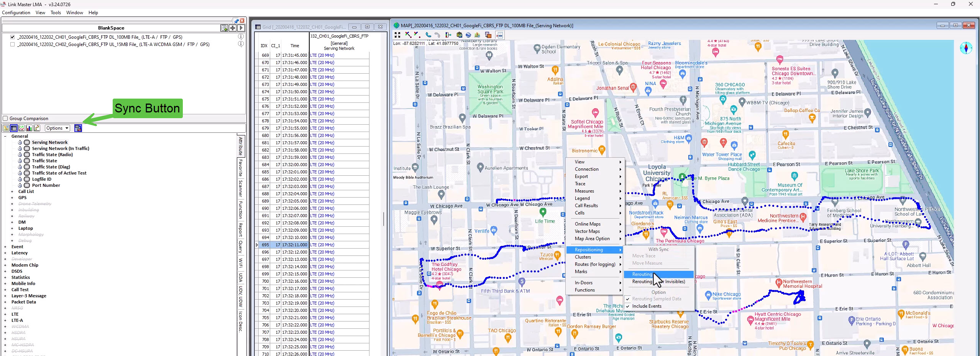Click the color legend bracket icon in map toolbar
980x356 pixels.
448,35
